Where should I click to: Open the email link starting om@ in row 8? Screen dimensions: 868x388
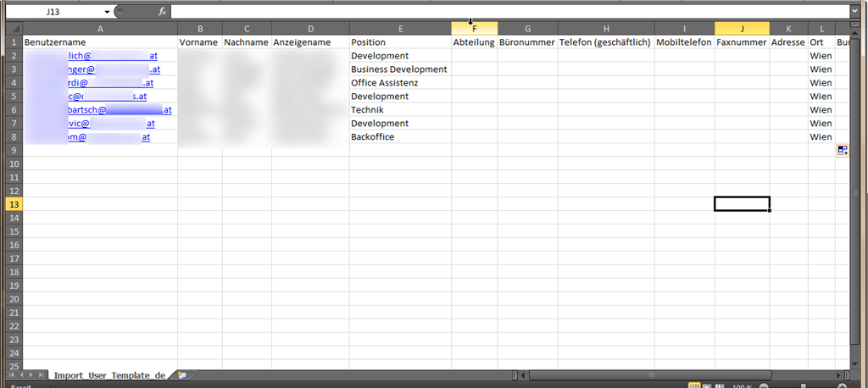(109, 136)
